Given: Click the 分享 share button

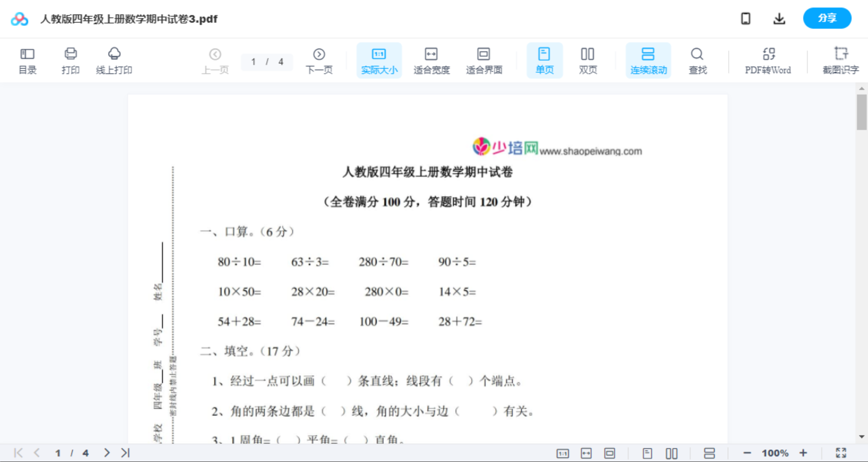Looking at the screenshot, I should 827,18.
